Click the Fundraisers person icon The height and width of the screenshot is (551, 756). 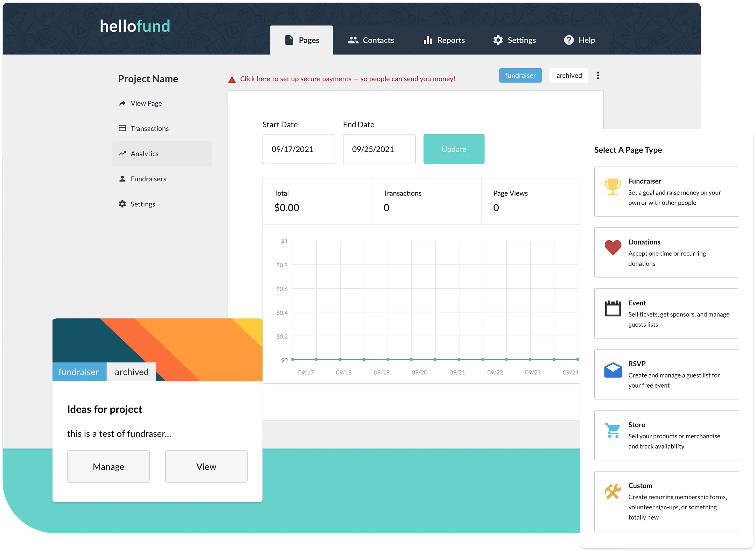coord(122,179)
